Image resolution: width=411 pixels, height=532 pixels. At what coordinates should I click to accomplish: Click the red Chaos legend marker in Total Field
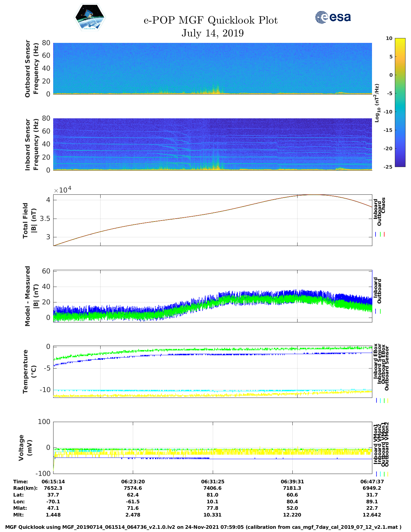384,234
